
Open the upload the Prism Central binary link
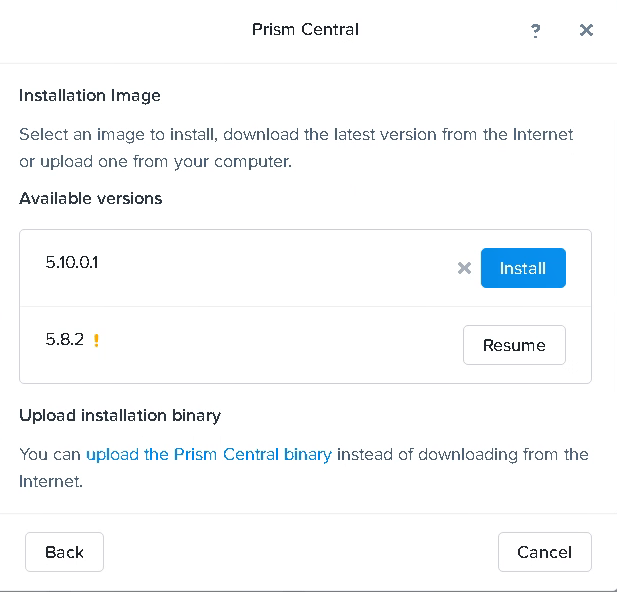point(208,454)
